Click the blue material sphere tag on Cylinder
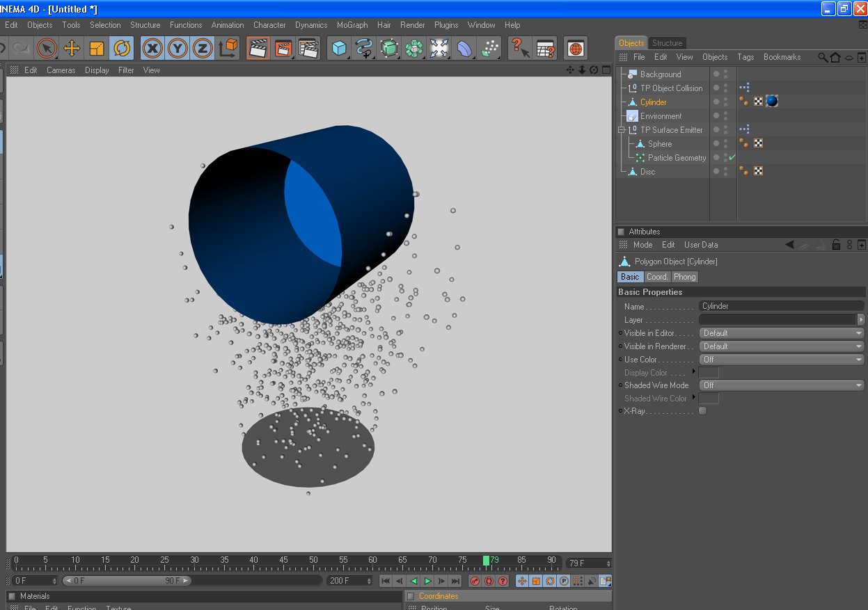Viewport: 868px width, 610px height. pyautogui.click(x=772, y=102)
